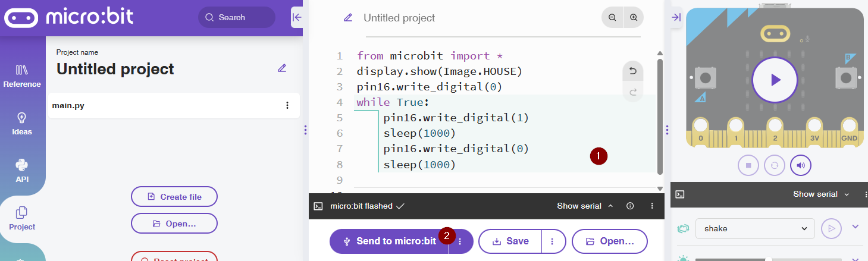
Task: Mute the simulator sound
Action: [x=801, y=165]
